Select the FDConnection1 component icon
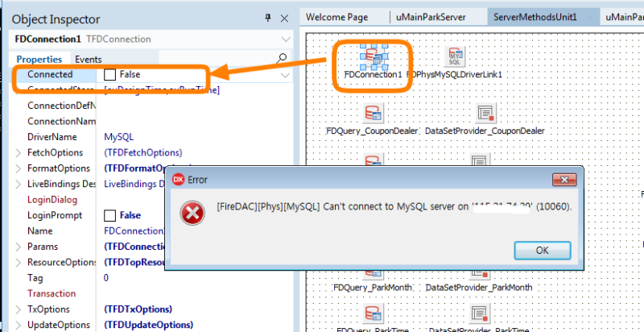644x332 pixels. 374,57
